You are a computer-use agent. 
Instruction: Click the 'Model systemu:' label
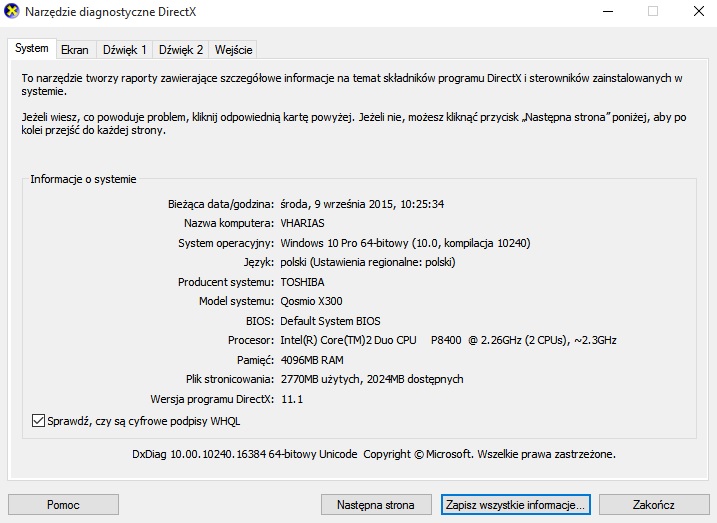[x=236, y=301]
